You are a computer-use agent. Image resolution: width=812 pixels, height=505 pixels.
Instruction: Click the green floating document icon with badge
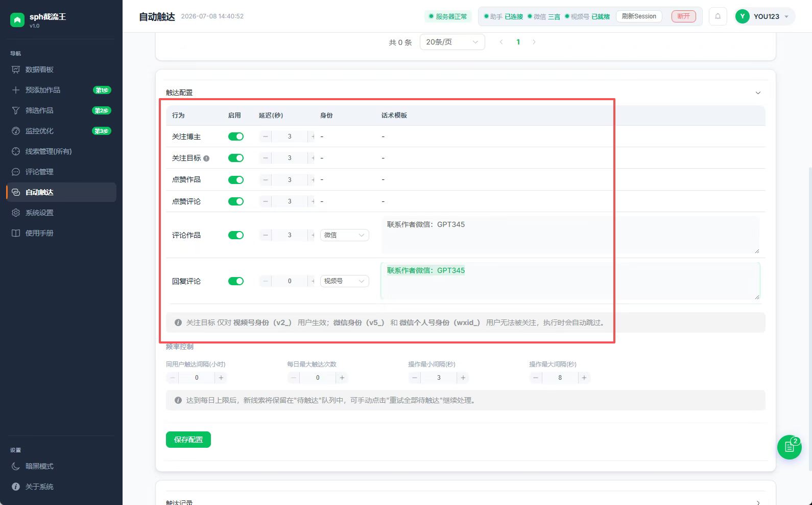pyautogui.click(x=790, y=447)
